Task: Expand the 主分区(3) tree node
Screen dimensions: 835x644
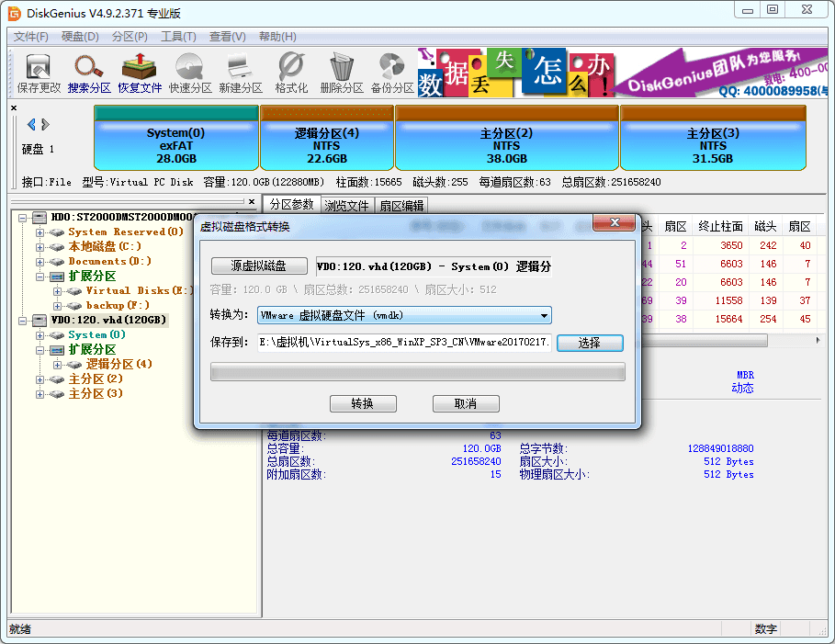Action: [x=39, y=395]
